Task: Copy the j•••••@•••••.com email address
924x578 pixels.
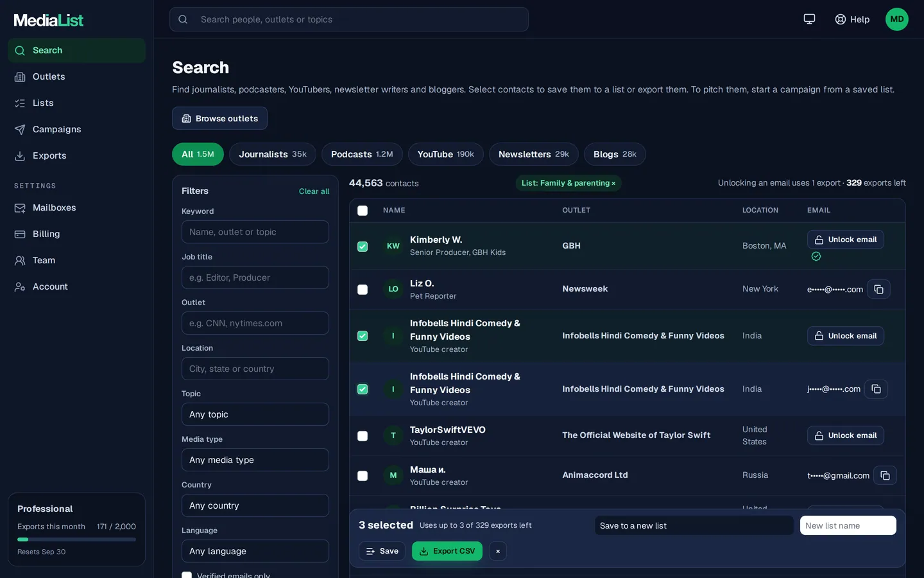Action: (x=876, y=389)
